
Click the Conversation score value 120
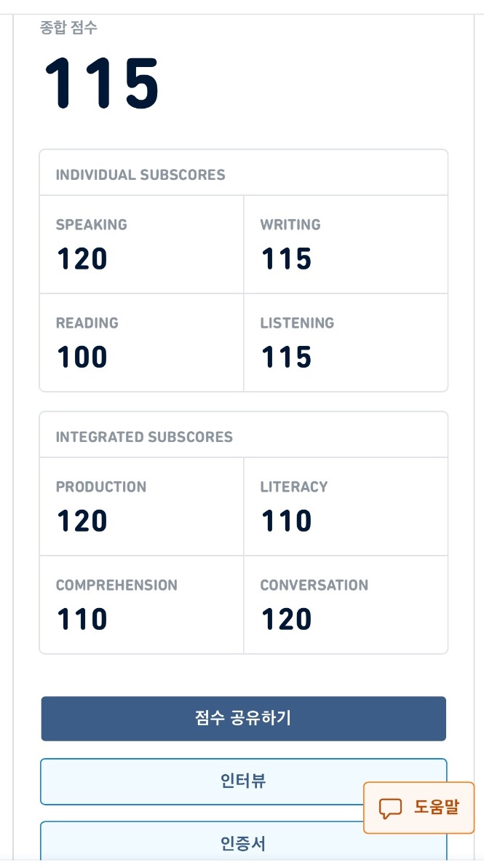click(286, 619)
